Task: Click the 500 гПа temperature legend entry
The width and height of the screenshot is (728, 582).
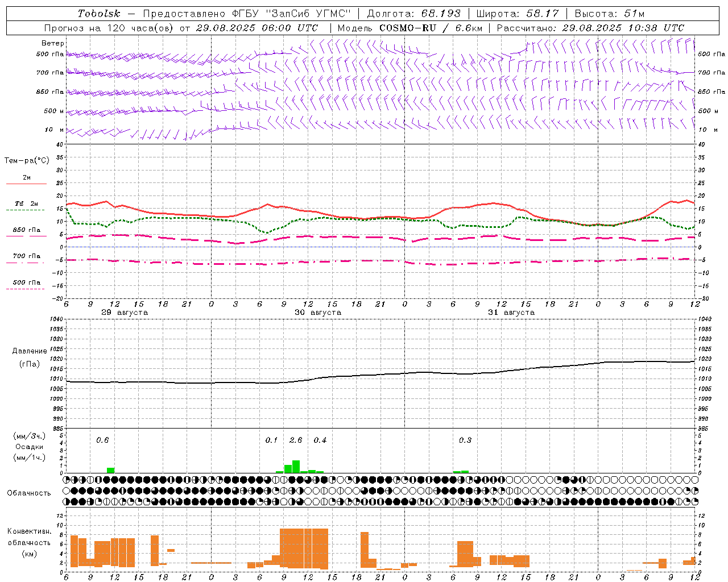Action: 26,282
